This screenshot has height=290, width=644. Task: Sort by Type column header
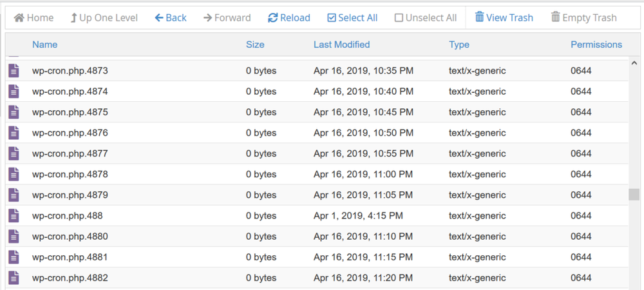click(x=459, y=44)
